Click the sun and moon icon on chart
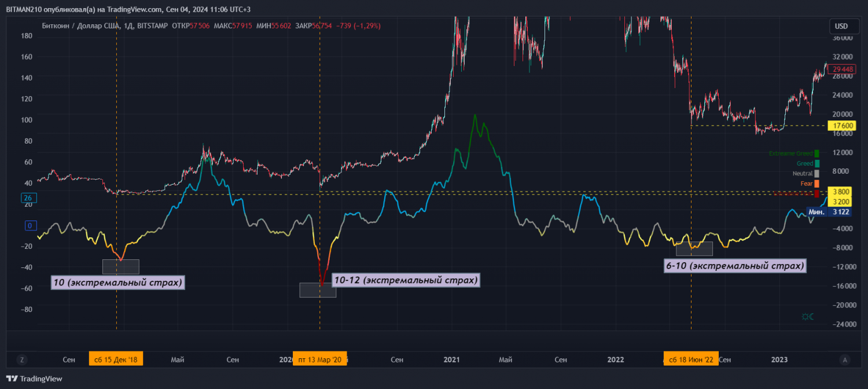The width and height of the screenshot is (868, 389). click(807, 316)
